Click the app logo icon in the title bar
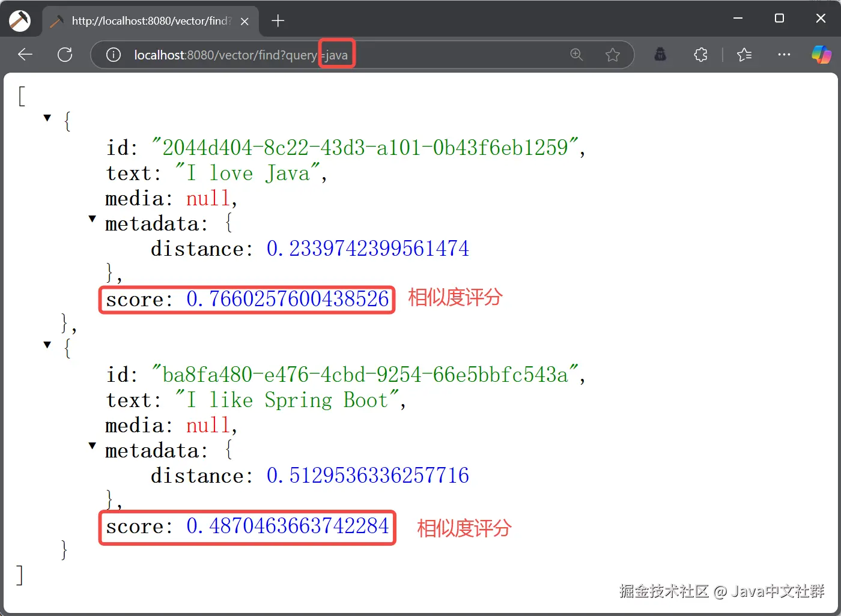This screenshot has width=841, height=616. pyautogui.click(x=20, y=20)
